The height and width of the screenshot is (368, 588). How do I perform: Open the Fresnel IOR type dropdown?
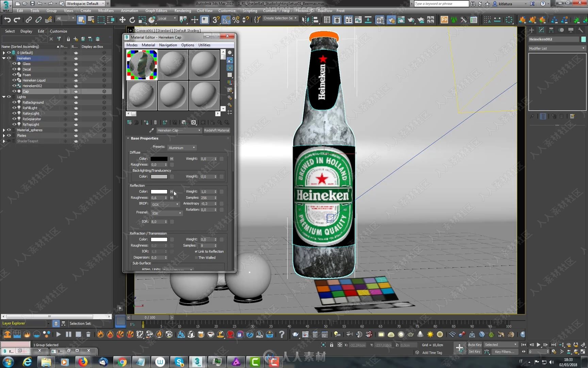(167, 213)
